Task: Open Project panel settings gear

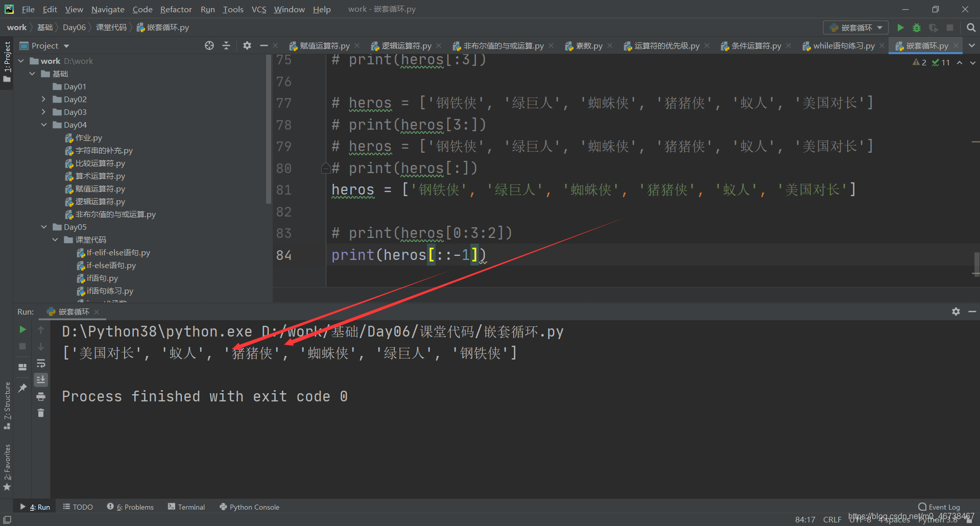Action: tap(247, 45)
